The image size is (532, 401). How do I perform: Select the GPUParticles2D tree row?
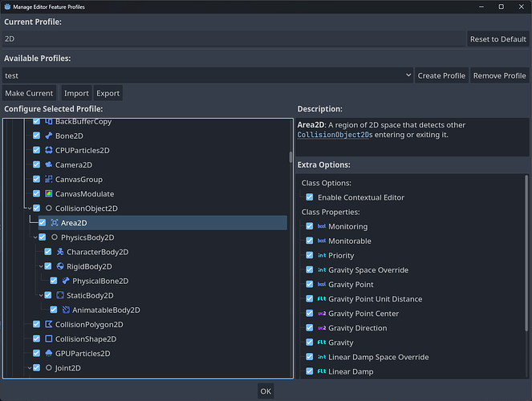160,353
